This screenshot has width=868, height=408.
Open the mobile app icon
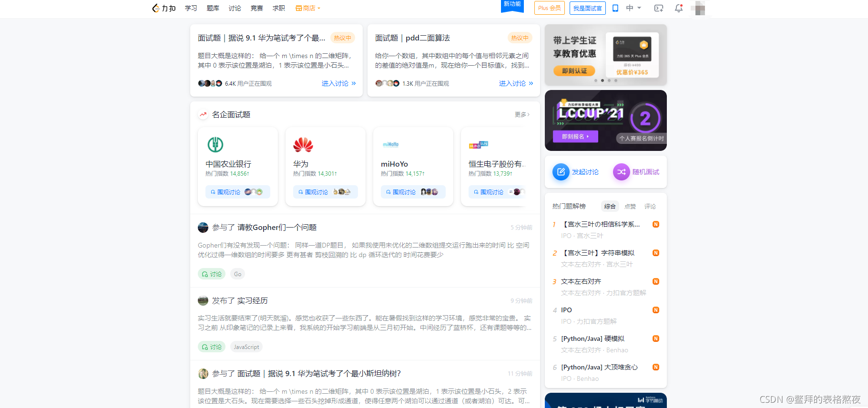tap(615, 8)
